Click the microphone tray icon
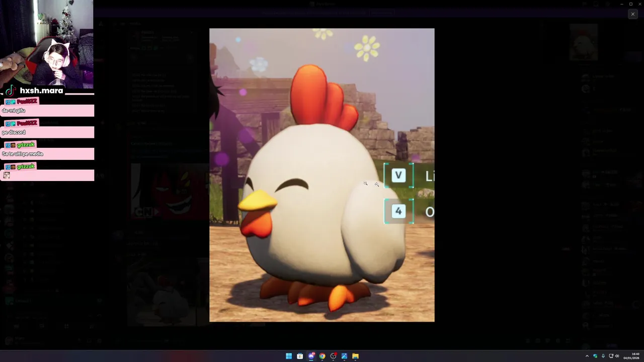 click(x=603, y=356)
